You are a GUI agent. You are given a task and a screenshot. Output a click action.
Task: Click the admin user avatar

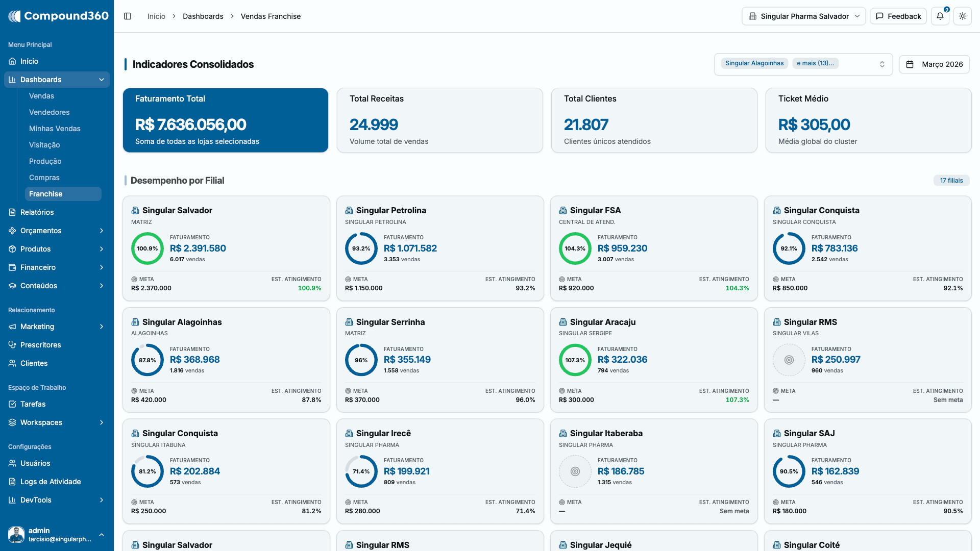coord(16,535)
